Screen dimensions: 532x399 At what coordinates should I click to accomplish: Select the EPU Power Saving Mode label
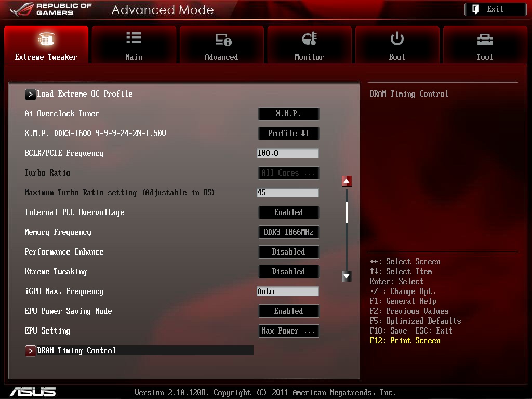[68, 311]
